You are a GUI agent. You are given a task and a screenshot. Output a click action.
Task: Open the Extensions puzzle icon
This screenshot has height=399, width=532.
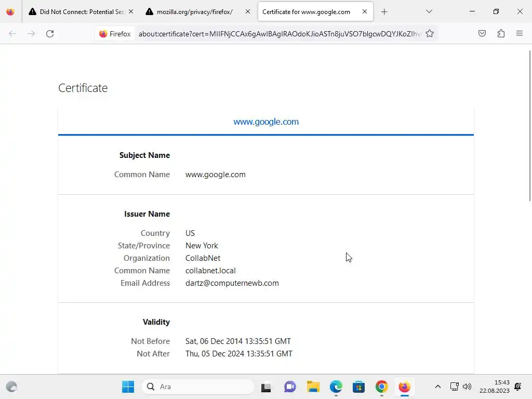tap(501, 34)
